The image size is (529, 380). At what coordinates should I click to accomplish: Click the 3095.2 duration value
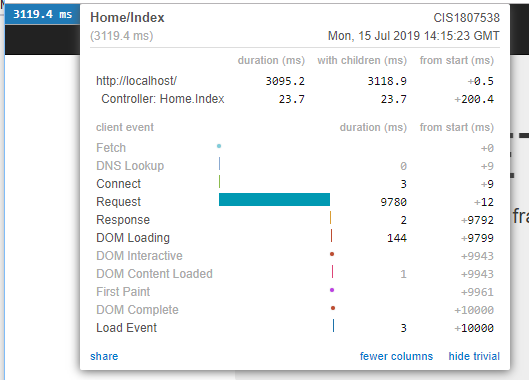[x=285, y=81]
